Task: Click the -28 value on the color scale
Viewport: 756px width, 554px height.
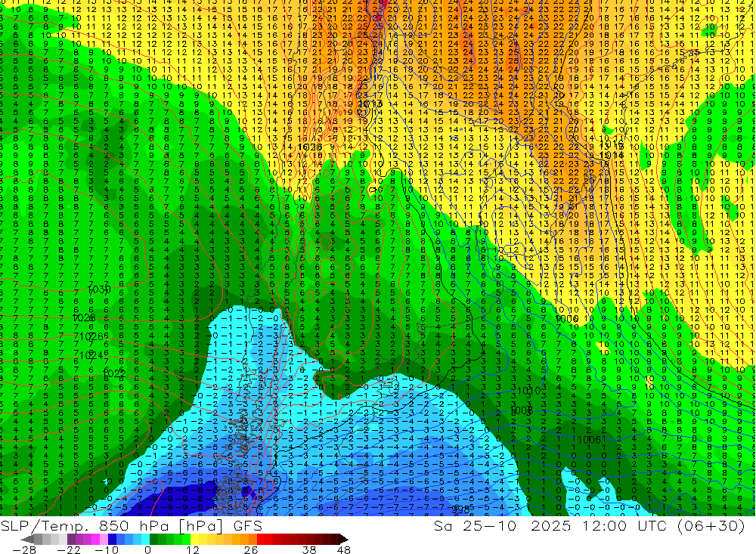Action: pos(24,549)
